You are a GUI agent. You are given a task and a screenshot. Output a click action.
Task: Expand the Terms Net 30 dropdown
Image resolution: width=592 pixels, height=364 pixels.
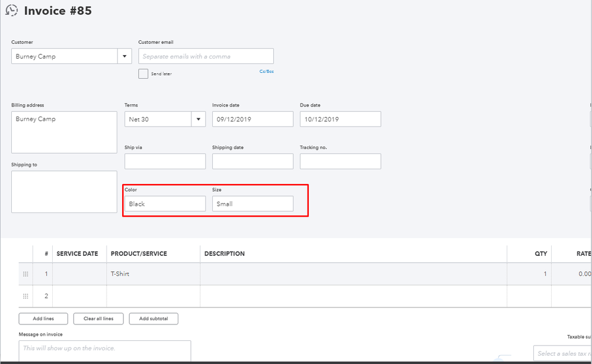[x=198, y=120]
